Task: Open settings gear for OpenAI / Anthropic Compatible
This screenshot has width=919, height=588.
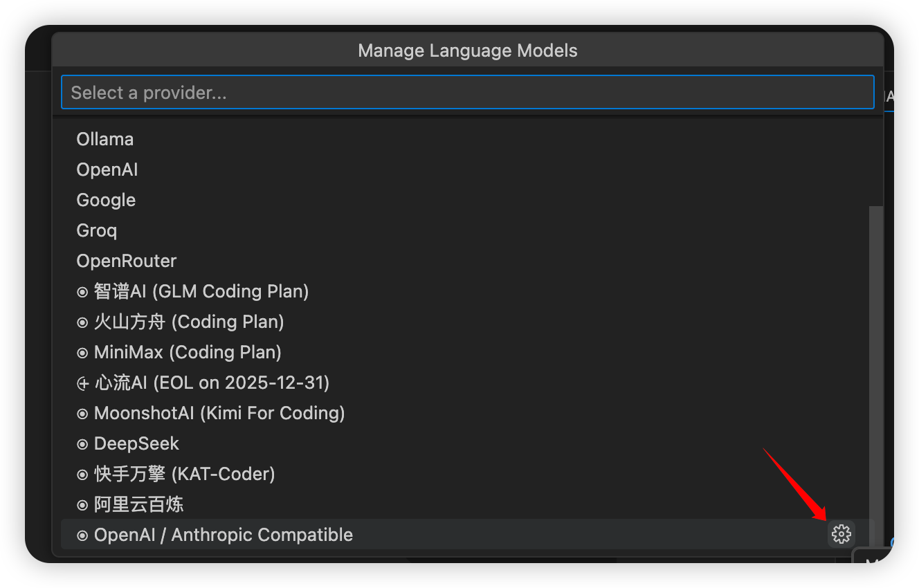Action: coord(841,534)
